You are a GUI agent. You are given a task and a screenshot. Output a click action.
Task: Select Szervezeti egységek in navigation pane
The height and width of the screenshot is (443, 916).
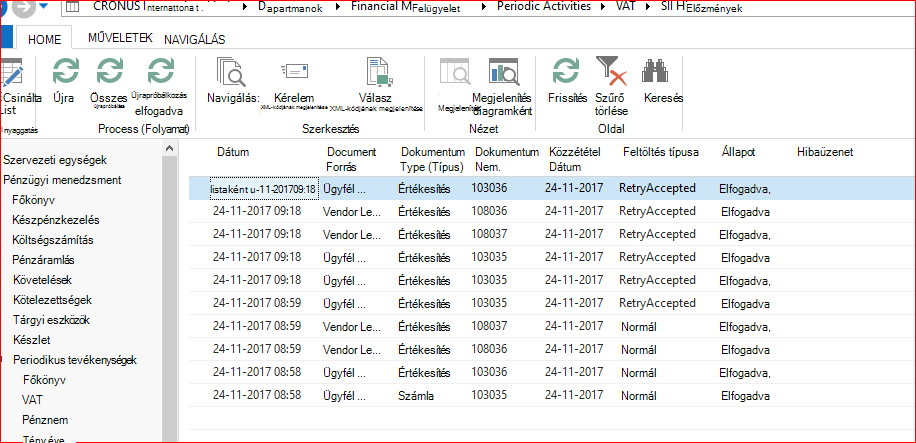(55, 160)
